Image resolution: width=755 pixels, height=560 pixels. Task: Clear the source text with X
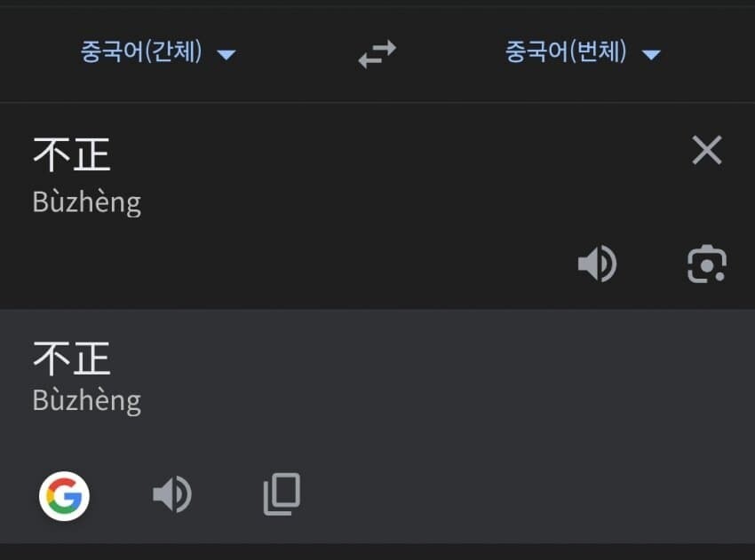click(x=707, y=151)
